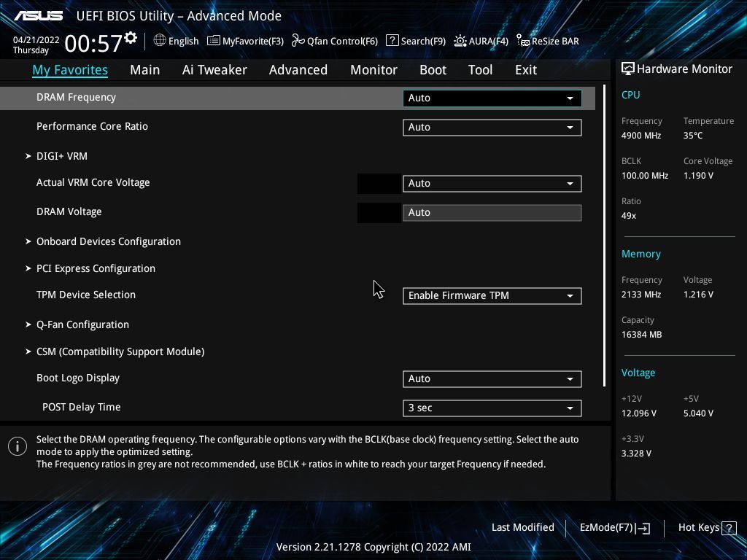Image resolution: width=747 pixels, height=560 pixels.
Task: Select the DRAM Voltage label
Action: [69, 211]
